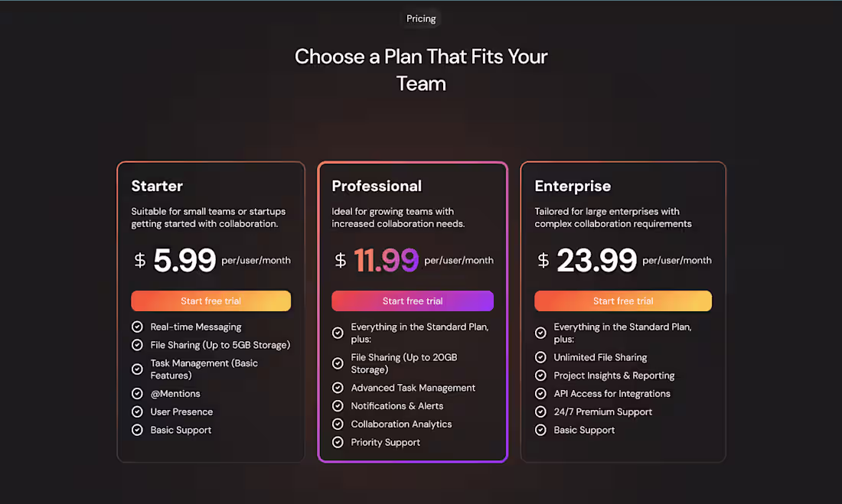Click the checkmark beside API Access for Integrations
This screenshot has height=504, width=842.
point(541,393)
